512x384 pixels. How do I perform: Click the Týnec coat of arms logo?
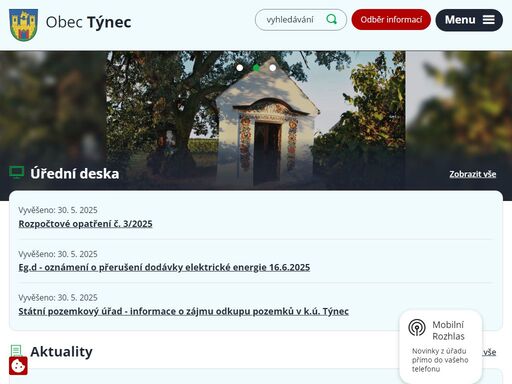[x=23, y=25]
